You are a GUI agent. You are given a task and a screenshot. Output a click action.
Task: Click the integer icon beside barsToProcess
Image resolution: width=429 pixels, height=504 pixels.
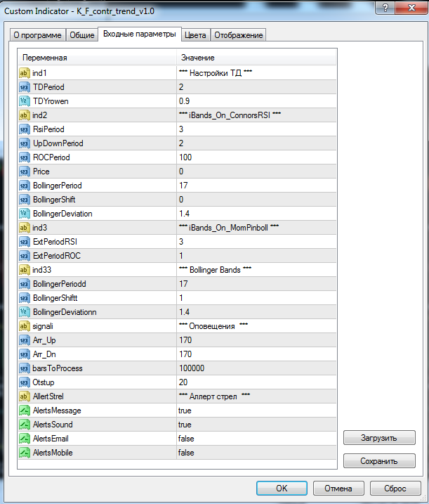[24, 368]
